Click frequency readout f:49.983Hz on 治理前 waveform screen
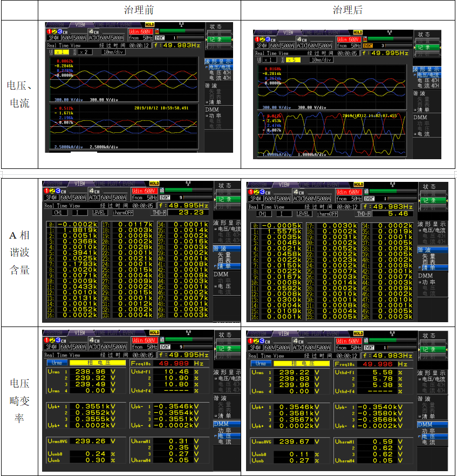The height and width of the screenshot is (476, 457). pyautogui.click(x=177, y=45)
